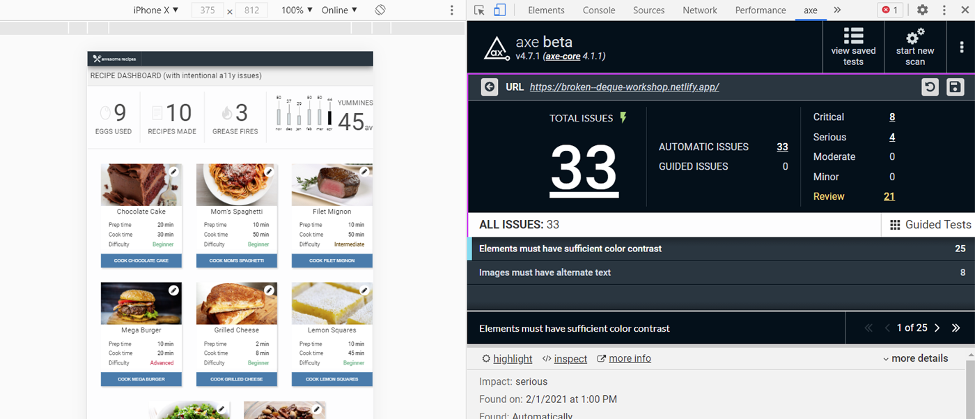
Task: Click COOK MOM'S SPAGHETTI button
Action: [237, 260]
